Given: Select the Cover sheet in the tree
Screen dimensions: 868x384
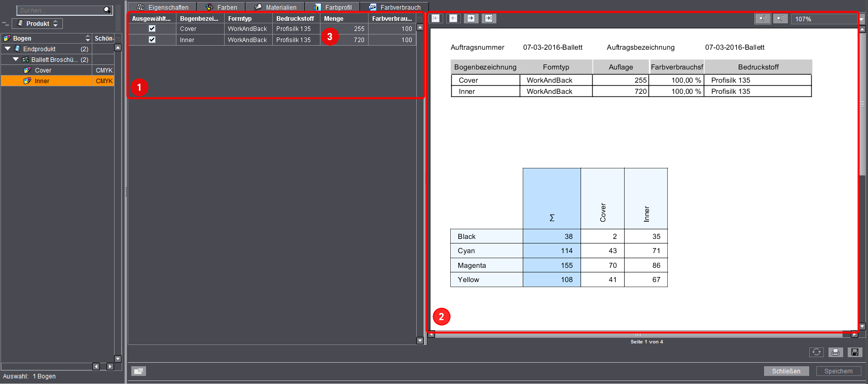Looking at the screenshot, I should click(57, 70).
